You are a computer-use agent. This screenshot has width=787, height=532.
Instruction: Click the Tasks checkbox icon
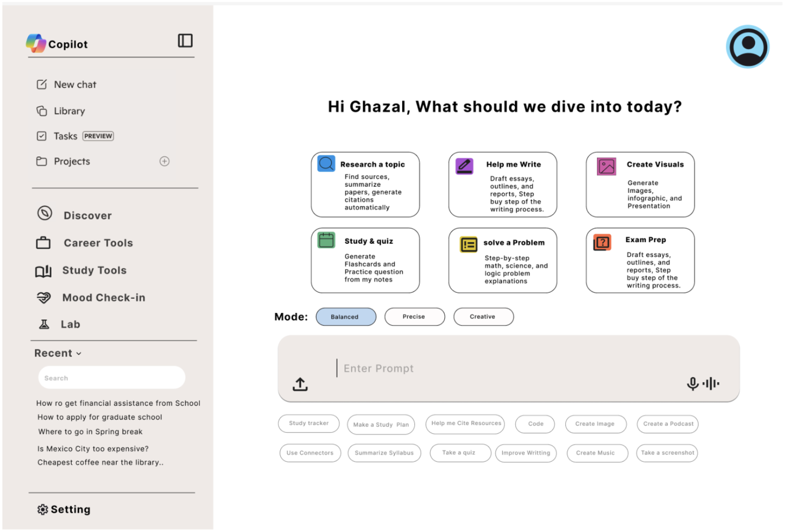click(42, 136)
